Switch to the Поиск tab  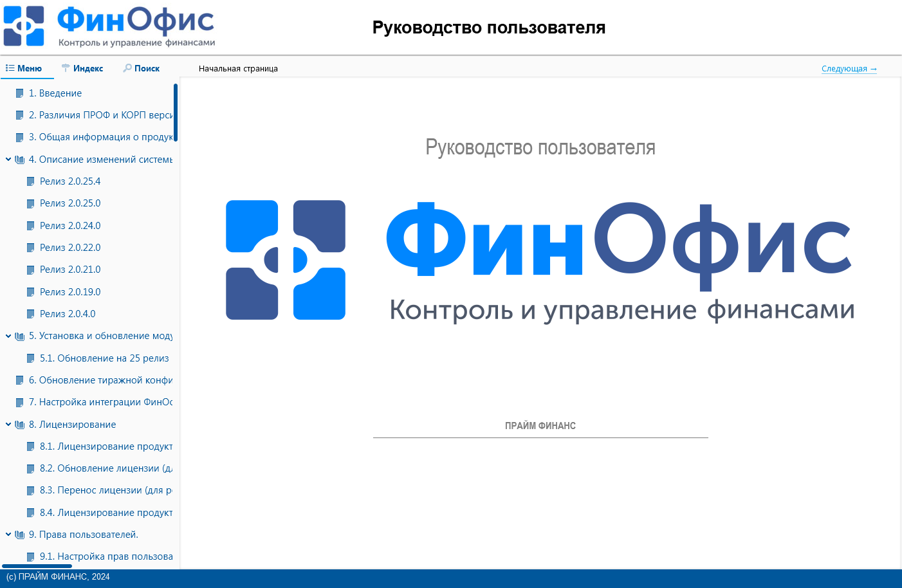(x=141, y=68)
